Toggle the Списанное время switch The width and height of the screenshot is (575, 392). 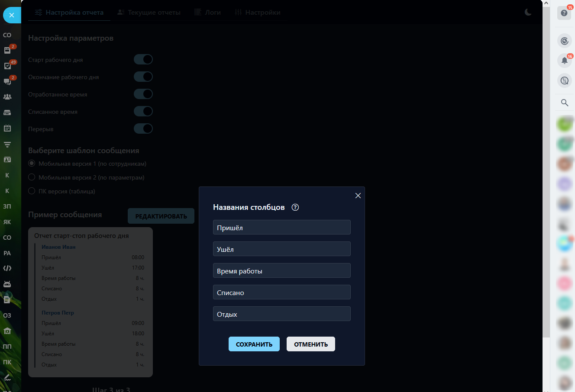[x=143, y=111]
